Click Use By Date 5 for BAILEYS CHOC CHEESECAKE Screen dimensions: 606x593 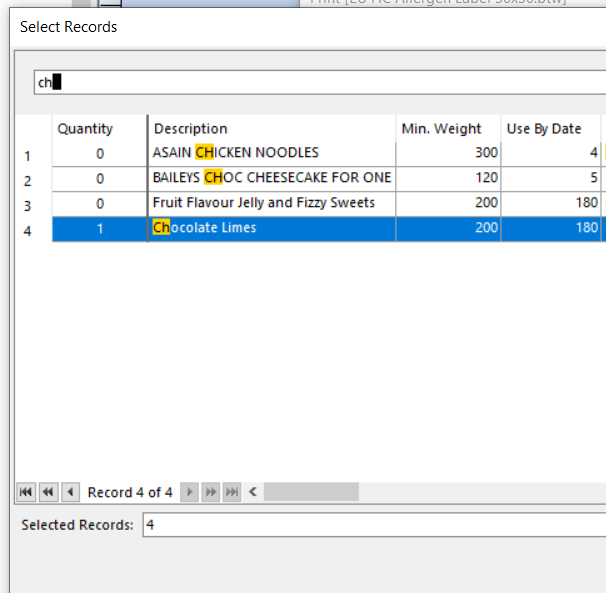(x=551, y=178)
